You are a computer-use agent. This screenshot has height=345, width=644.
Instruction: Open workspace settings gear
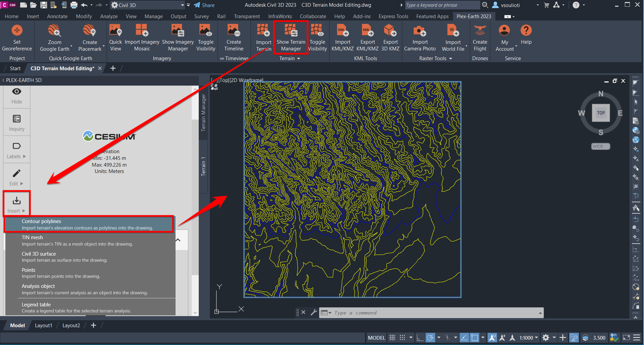[546, 338]
